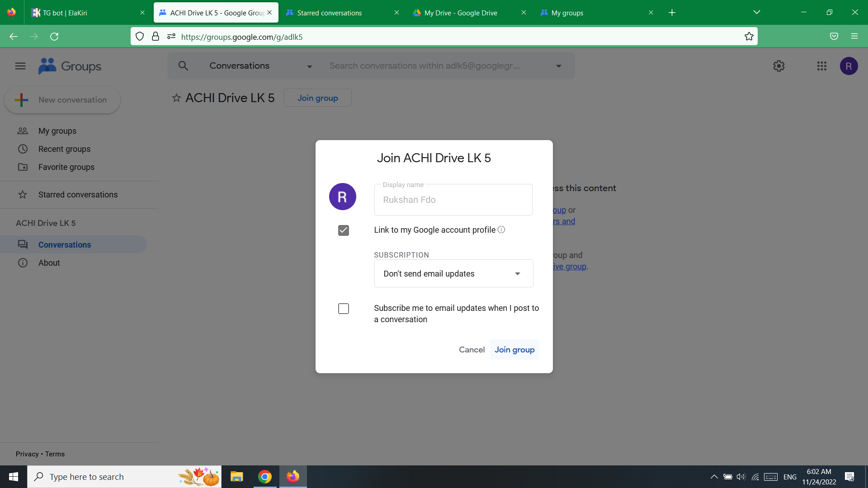868x488 pixels.
Task: Click the Google Groups logo
Action: click(x=70, y=66)
